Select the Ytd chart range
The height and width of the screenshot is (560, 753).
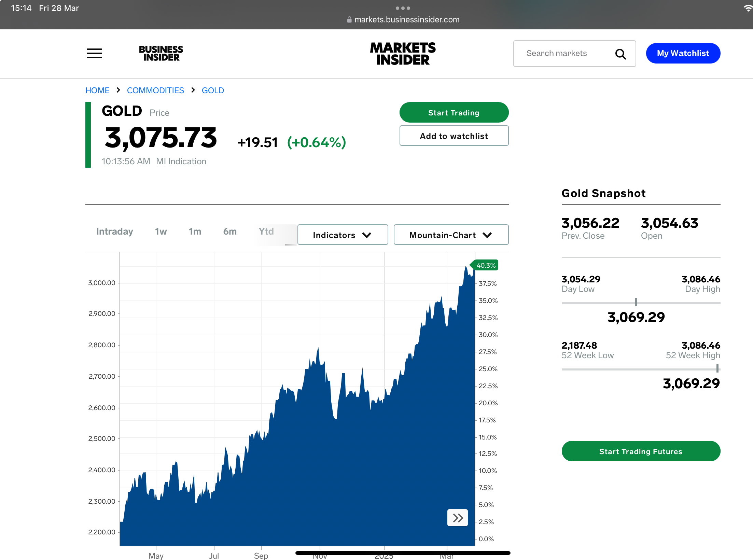(x=266, y=232)
